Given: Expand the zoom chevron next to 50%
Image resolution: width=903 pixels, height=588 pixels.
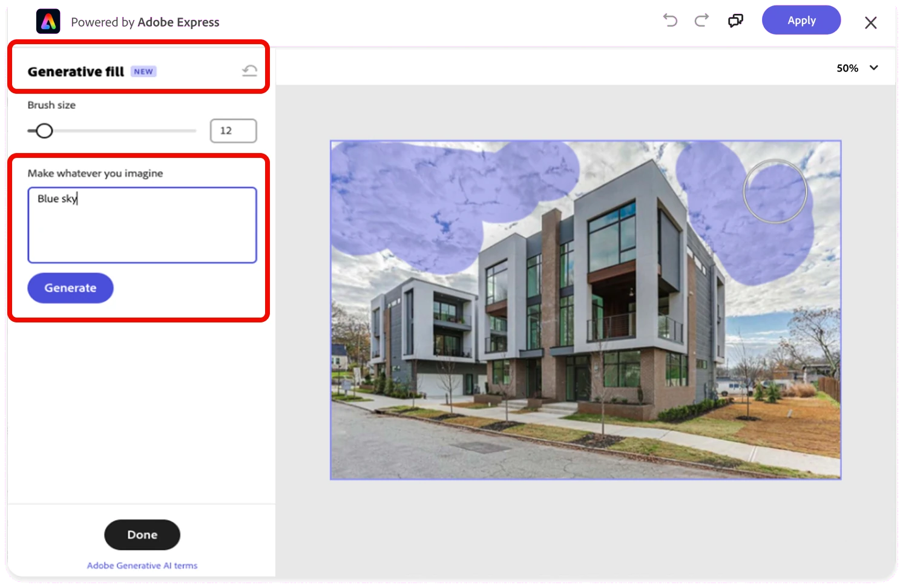Looking at the screenshot, I should [x=874, y=68].
